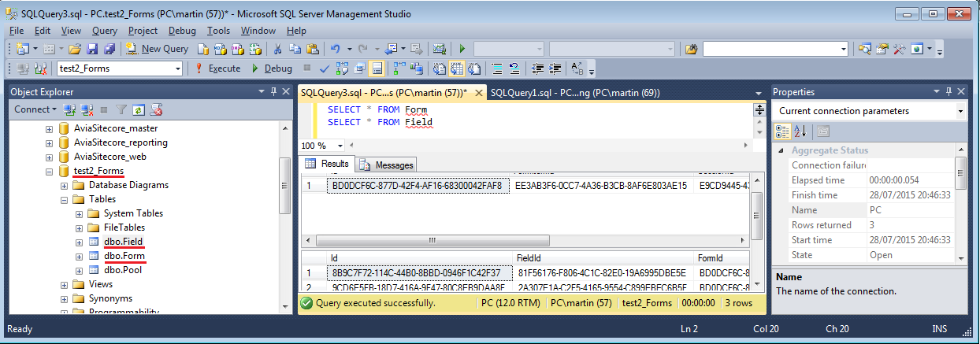This screenshot has width=980, height=344.
Task: Click the Cut scissors icon
Action: 277,49
